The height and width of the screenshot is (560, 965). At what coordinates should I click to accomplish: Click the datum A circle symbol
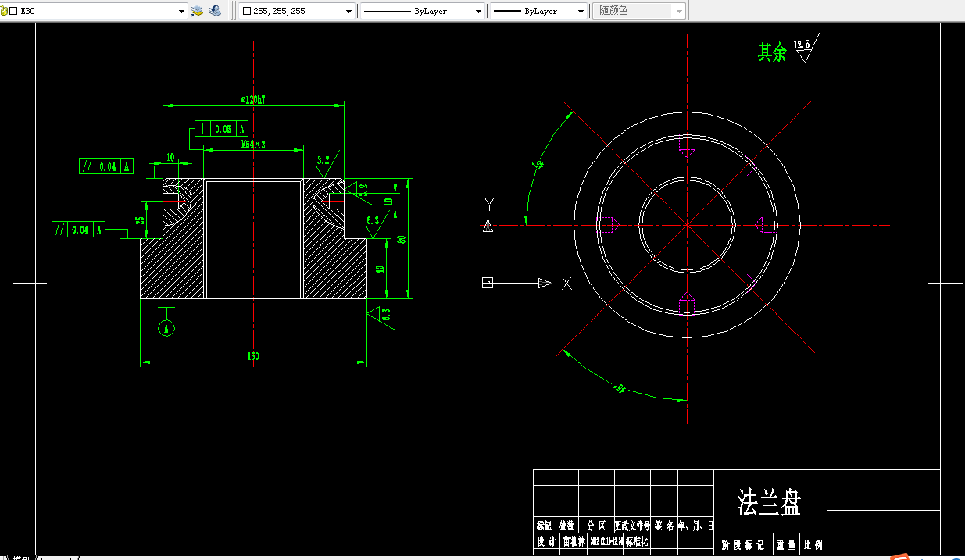166,328
